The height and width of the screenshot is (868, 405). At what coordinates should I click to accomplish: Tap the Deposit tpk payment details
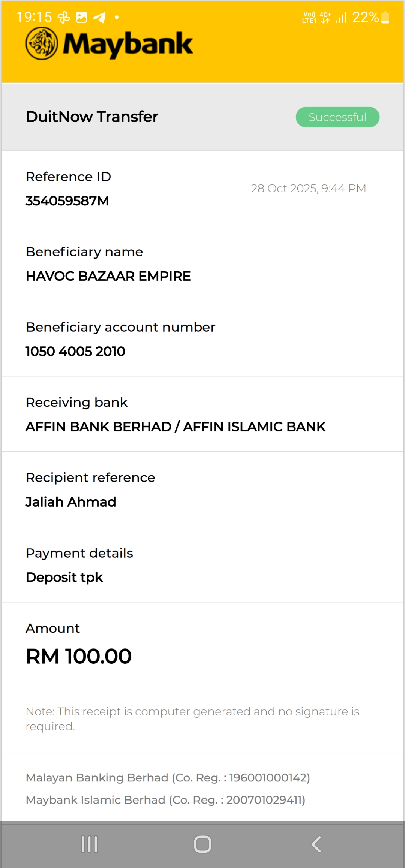click(x=64, y=578)
